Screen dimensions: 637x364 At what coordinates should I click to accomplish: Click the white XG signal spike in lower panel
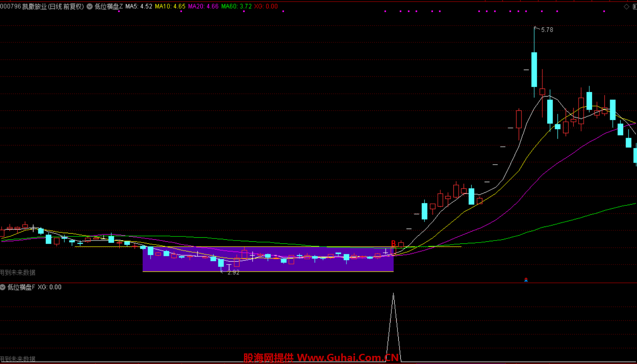(x=393, y=327)
